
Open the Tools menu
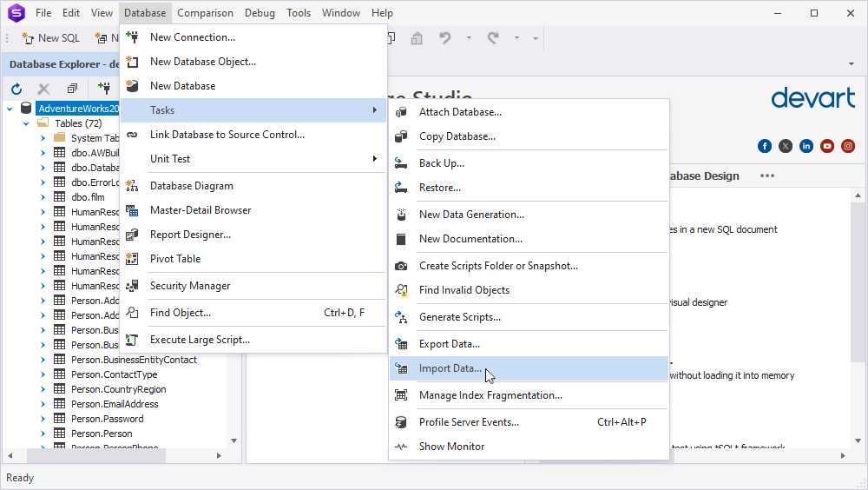pos(299,13)
